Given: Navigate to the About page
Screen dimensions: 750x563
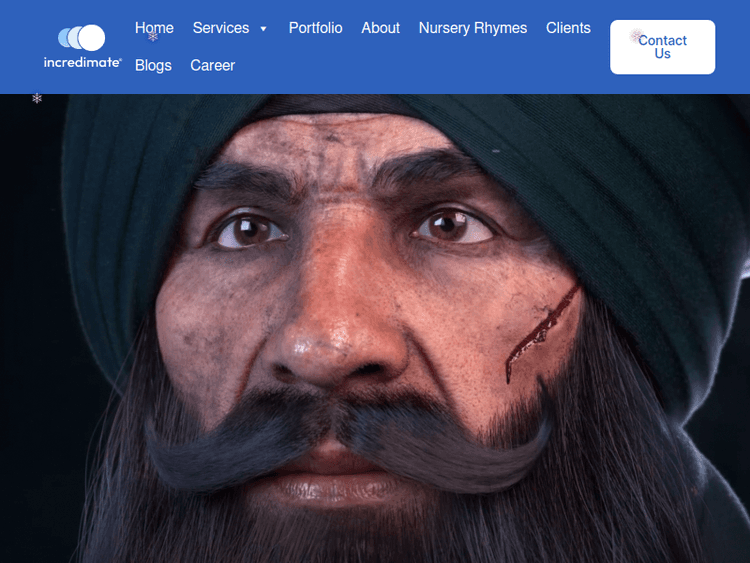Looking at the screenshot, I should [x=380, y=28].
